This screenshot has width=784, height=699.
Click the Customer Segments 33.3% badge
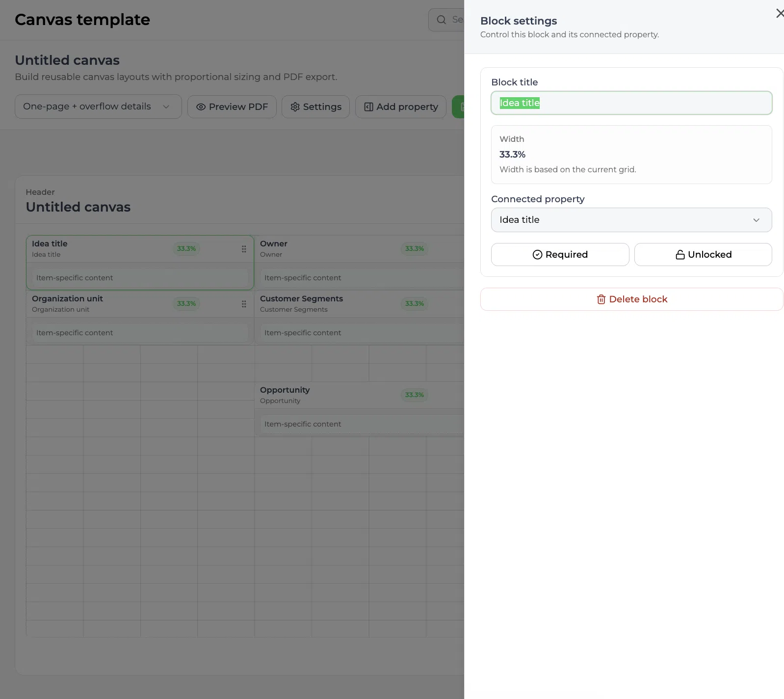tap(415, 304)
